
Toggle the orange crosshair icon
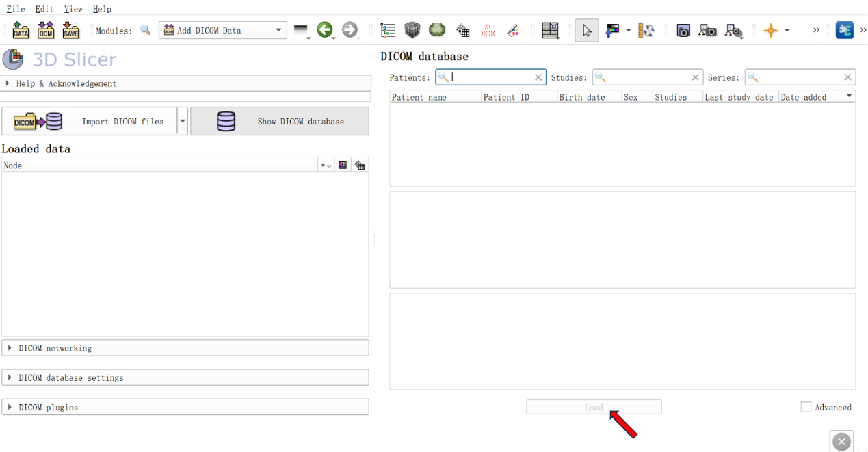coord(771,31)
